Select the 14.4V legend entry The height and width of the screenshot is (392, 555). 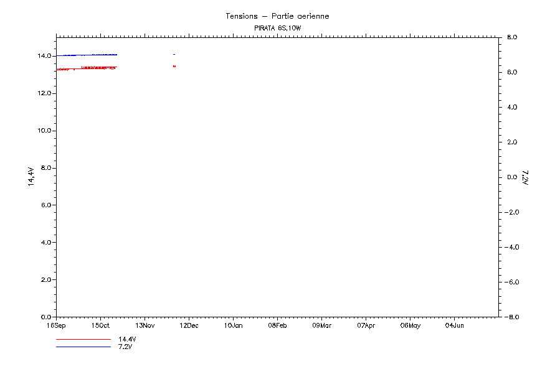pyautogui.click(x=127, y=339)
